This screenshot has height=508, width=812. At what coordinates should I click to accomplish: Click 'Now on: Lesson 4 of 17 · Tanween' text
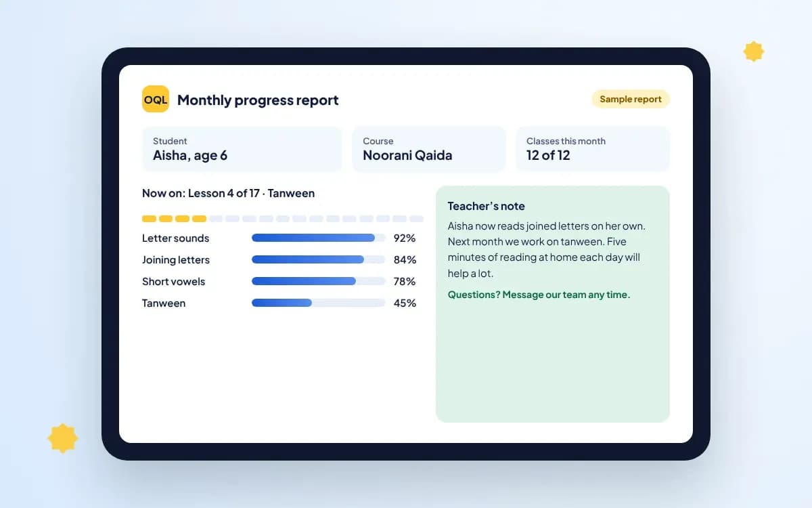pos(228,193)
